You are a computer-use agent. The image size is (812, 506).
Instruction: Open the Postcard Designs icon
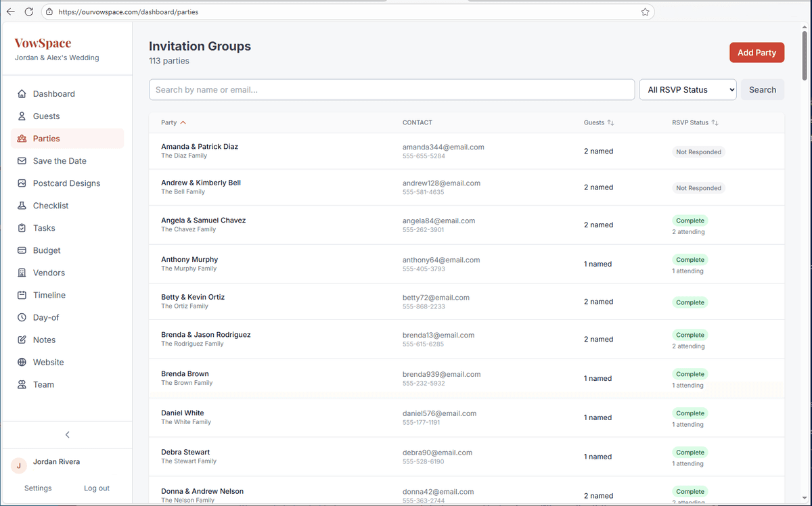point(22,183)
